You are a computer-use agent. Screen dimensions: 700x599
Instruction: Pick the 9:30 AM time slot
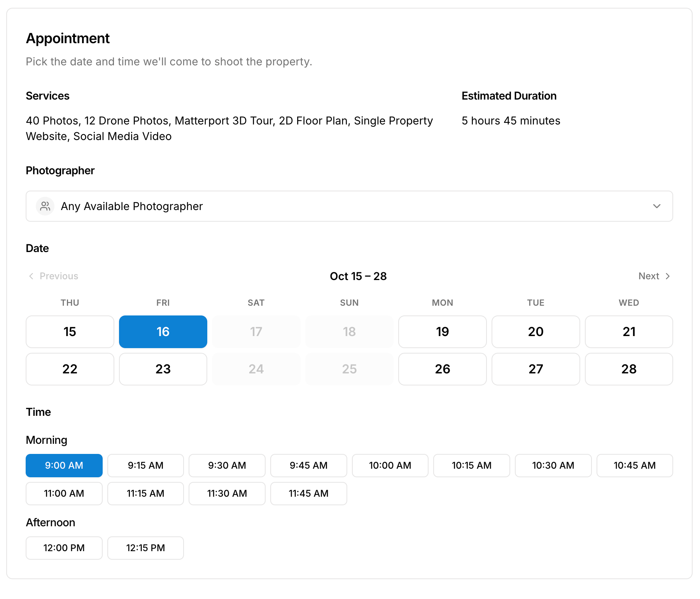pos(227,466)
